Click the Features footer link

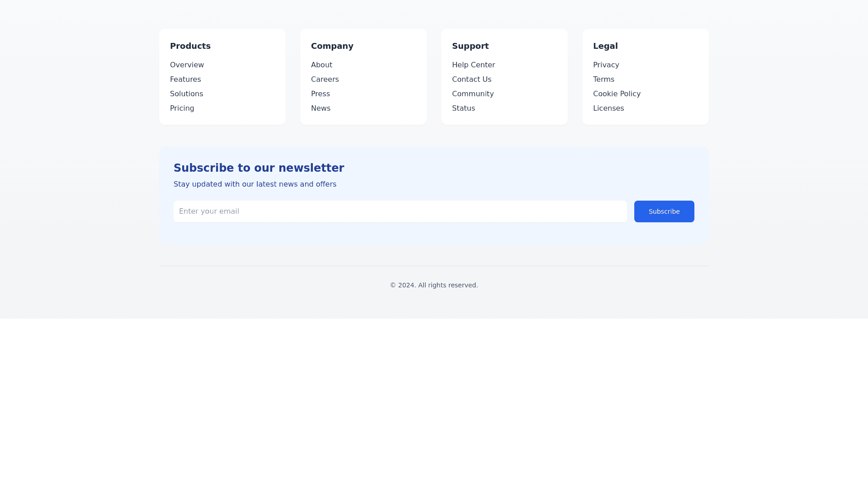[x=185, y=80]
